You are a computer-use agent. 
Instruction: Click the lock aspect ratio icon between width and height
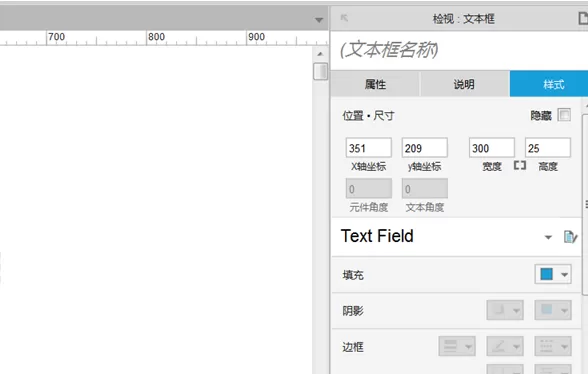point(520,165)
